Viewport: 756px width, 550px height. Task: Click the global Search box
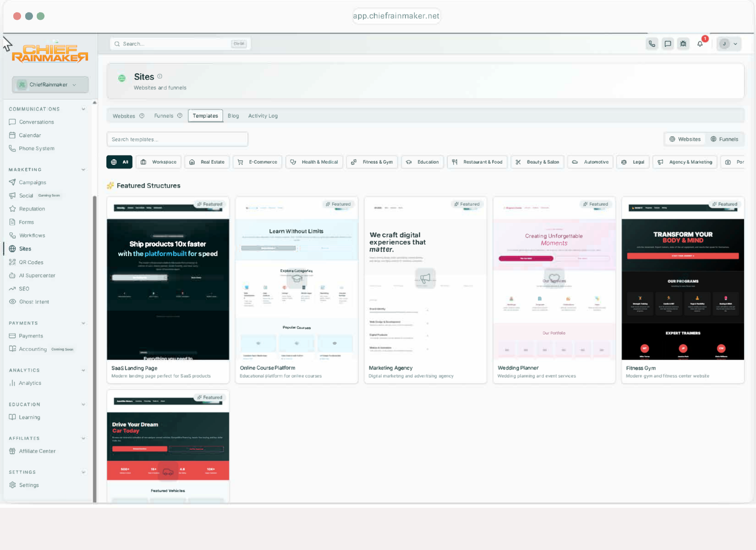pos(181,44)
